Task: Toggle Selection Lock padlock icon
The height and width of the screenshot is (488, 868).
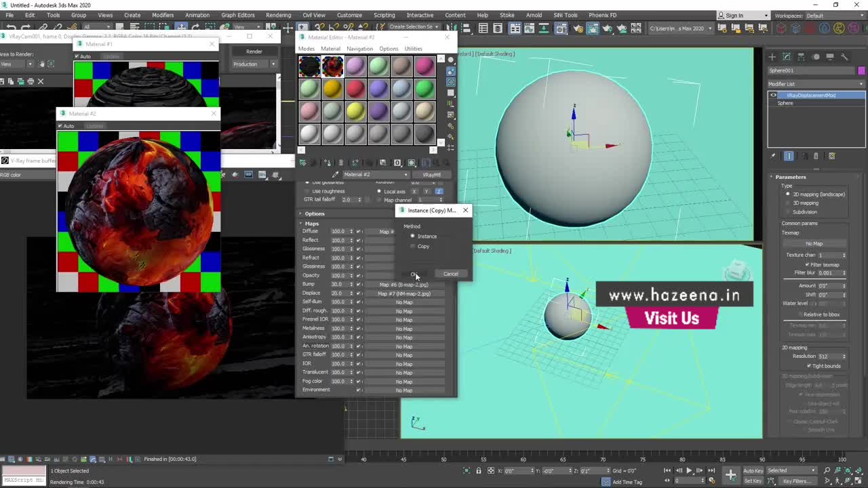Action: click(479, 470)
